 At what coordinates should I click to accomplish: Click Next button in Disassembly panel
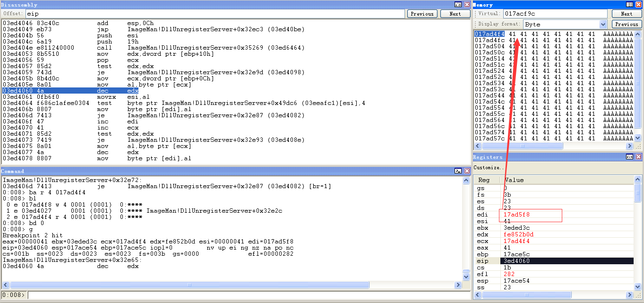tap(455, 14)
